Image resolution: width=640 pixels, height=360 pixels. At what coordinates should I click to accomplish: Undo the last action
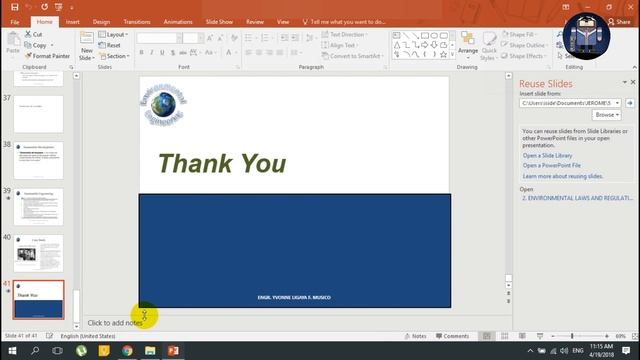coord(29,7)
